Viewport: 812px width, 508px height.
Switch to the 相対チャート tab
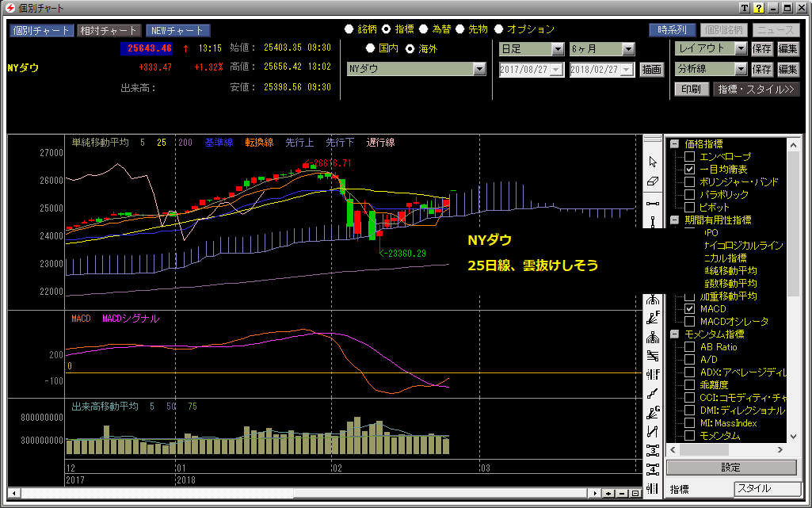(109, 31)
